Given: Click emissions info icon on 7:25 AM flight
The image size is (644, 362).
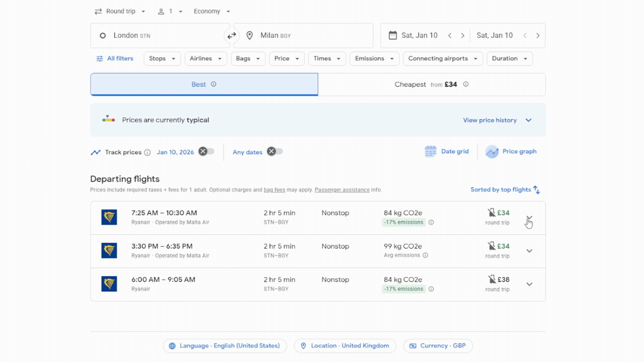Looking at the screenshot, I should [431, 222].
